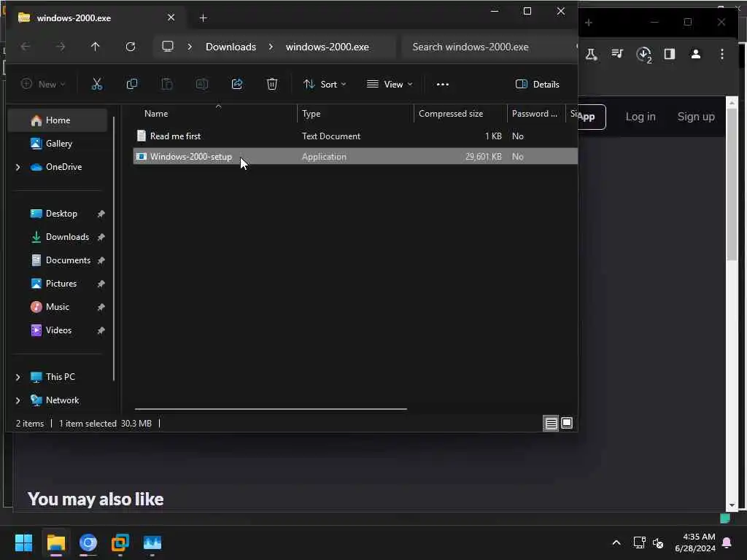The width and height of the screenshot is (747, 560).
Task: Click the Search windows-2000.exe field
Action: pyautogui.click(x=488, y=47)
